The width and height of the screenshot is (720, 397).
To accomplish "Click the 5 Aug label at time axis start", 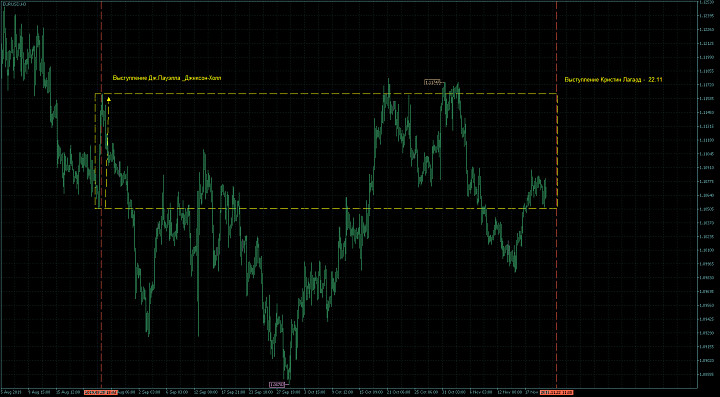I will tap(8, 393).
